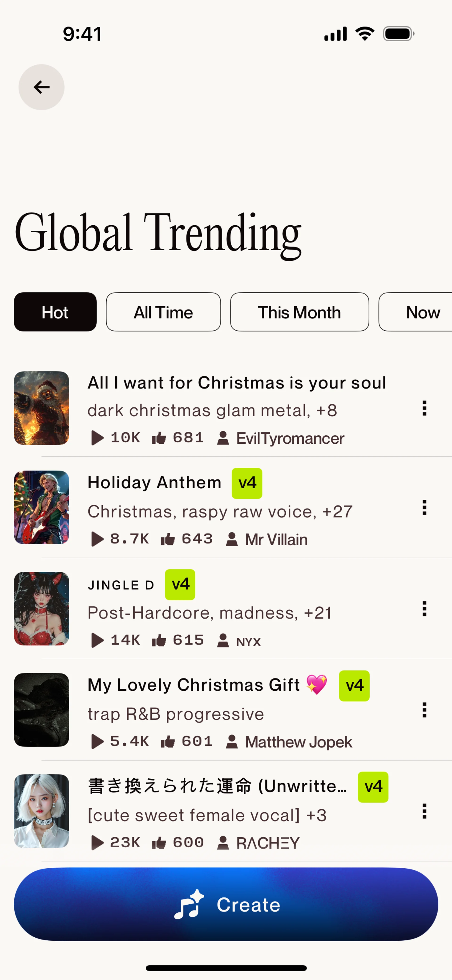
Task: Tap the Holiday Anthem guitarist cover art
Action: tap(41, 507)
